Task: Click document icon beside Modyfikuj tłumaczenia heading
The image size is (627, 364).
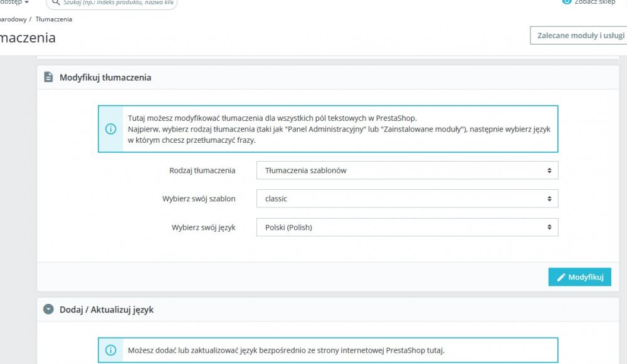Action: pos(48,78)
